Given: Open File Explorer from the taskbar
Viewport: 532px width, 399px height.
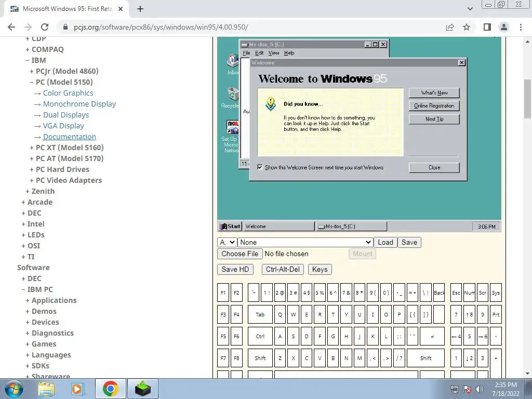Looking at the screenshot, I should click(46, 389).
